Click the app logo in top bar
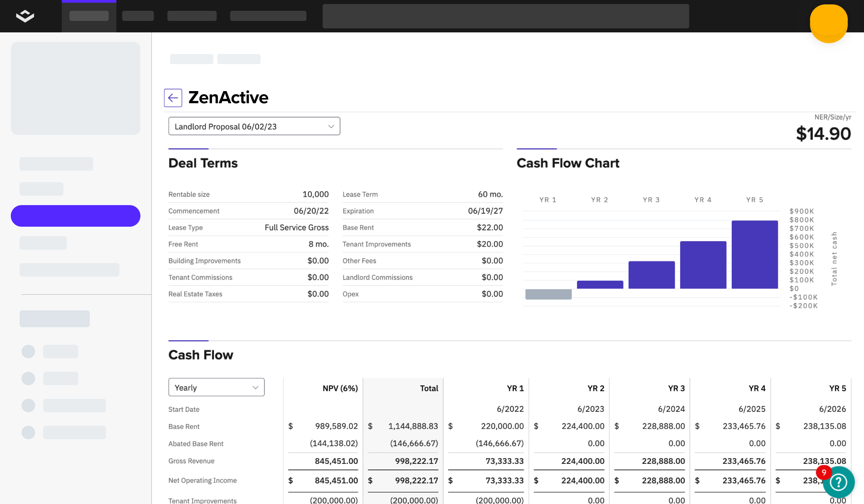864x504 pixels. (x=25, y=16)
